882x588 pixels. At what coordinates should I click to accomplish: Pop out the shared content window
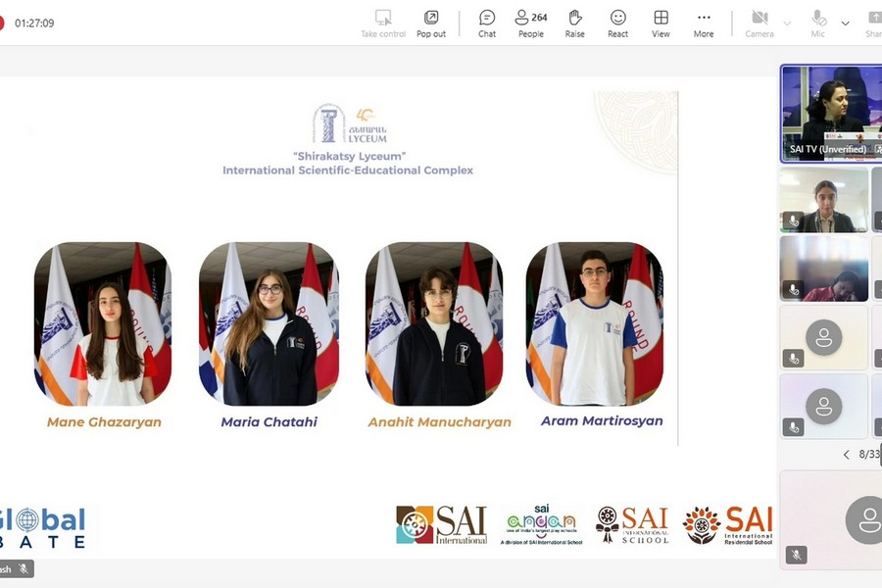[431, 23]
